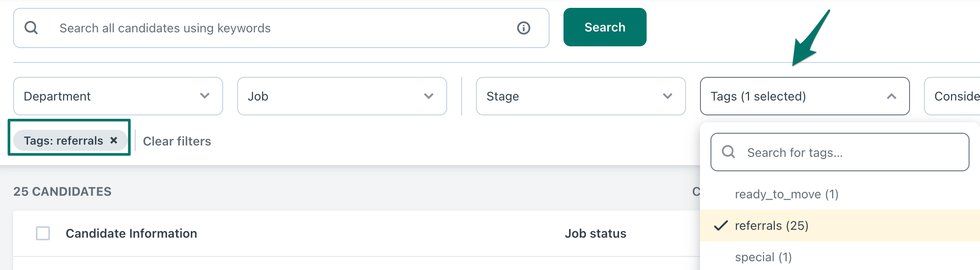Click Clear filters to reset all filters

coord(177,141)
